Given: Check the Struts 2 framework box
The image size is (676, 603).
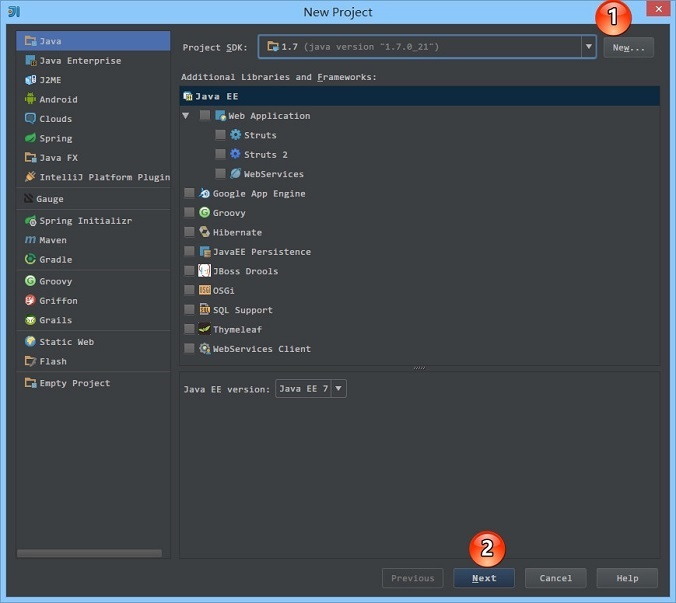Looking at the screenshot, I should tap(220, 154).
